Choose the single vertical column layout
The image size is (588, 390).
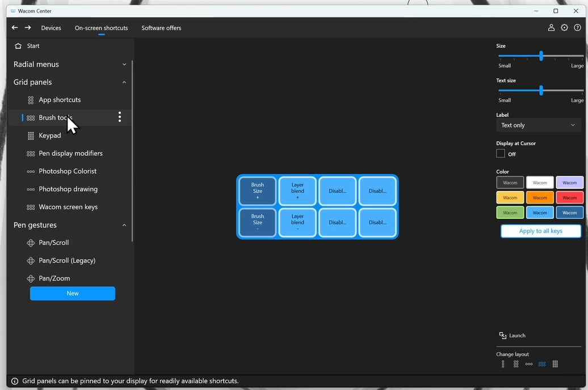pyautogui.click(x=503, y=364)
